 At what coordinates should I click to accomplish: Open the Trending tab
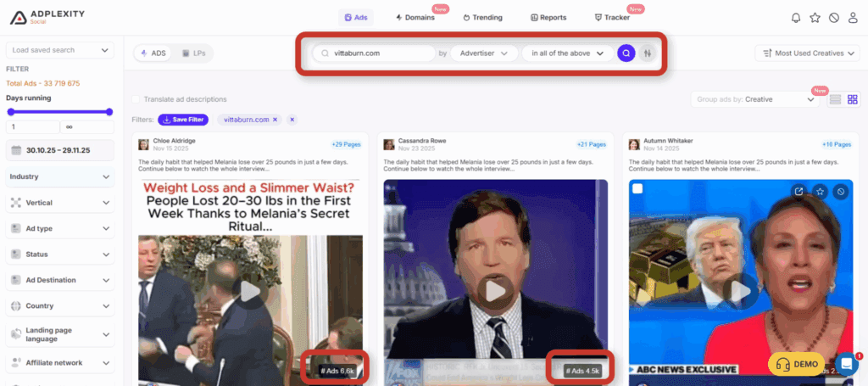482,17
